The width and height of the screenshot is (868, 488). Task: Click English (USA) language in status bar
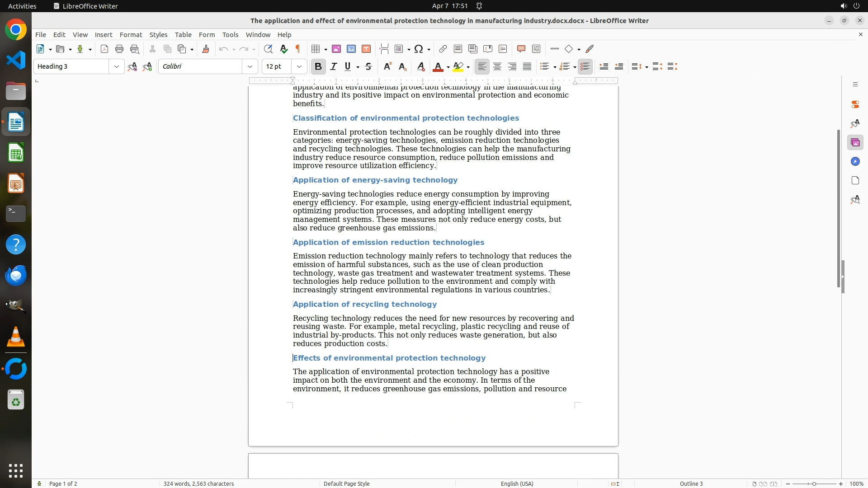pos(517,483)
